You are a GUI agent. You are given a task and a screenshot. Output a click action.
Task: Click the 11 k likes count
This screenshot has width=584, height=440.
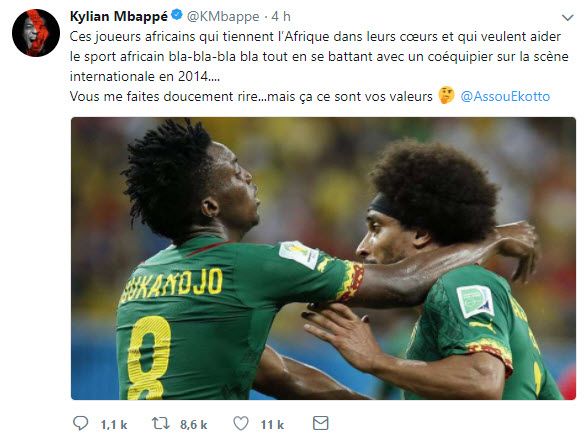tap(272, 425)
